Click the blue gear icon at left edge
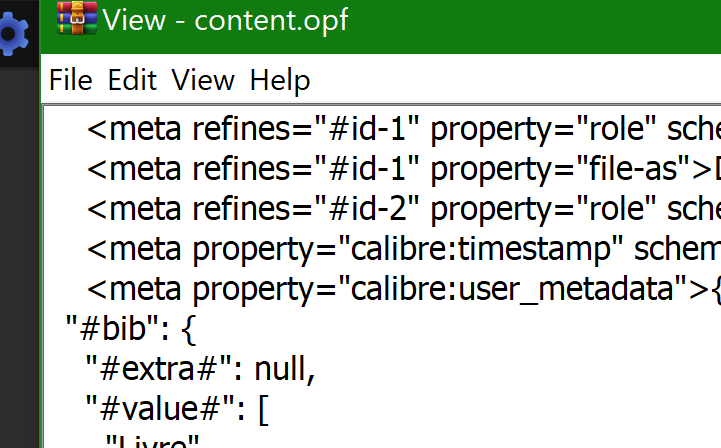The width and height of the screenshot is (721, 448). point(10,37)
